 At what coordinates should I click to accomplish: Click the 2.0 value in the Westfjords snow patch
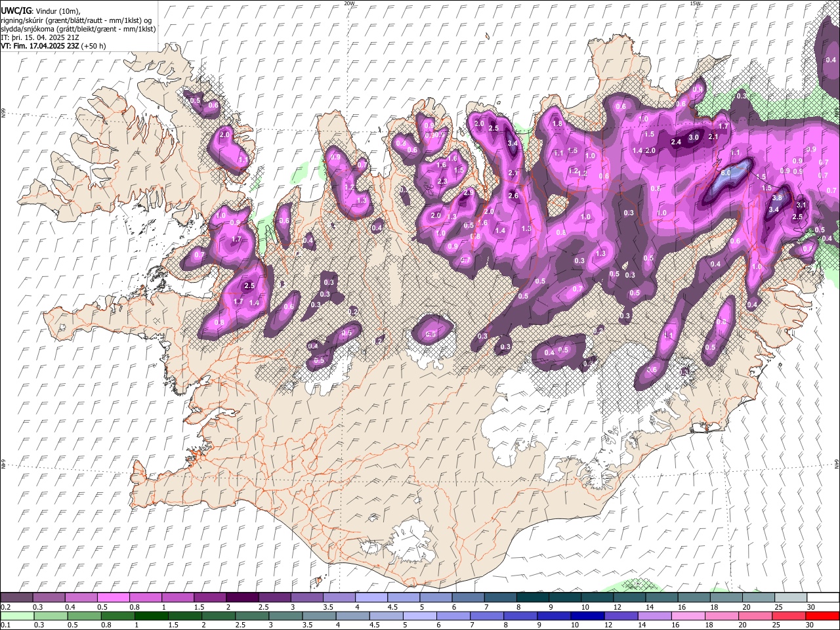point(224,134)
